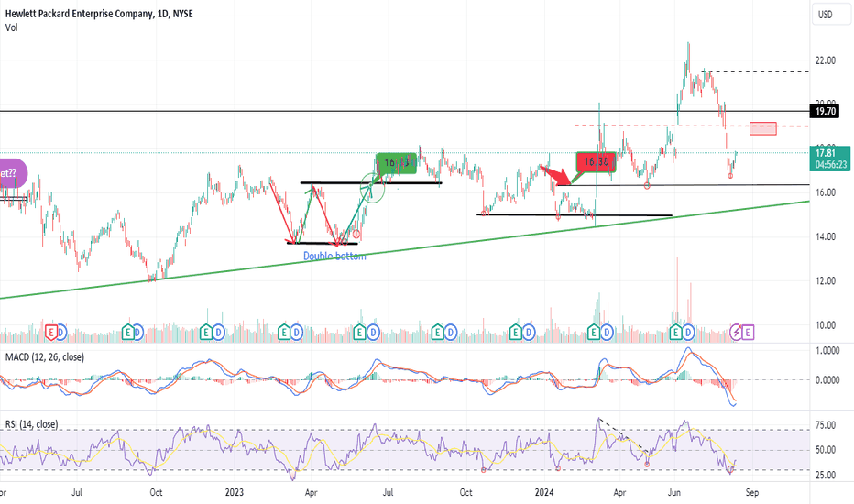Click the earnings E marker preceding Jul 2023
Image resolution: width=854 pixels, height=504 pixels.
pos(359,332)
